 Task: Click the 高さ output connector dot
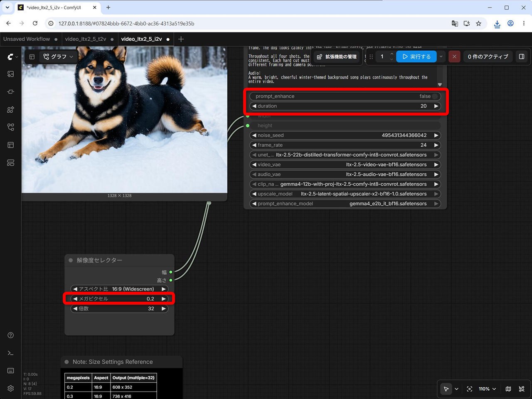coord(171,280)
